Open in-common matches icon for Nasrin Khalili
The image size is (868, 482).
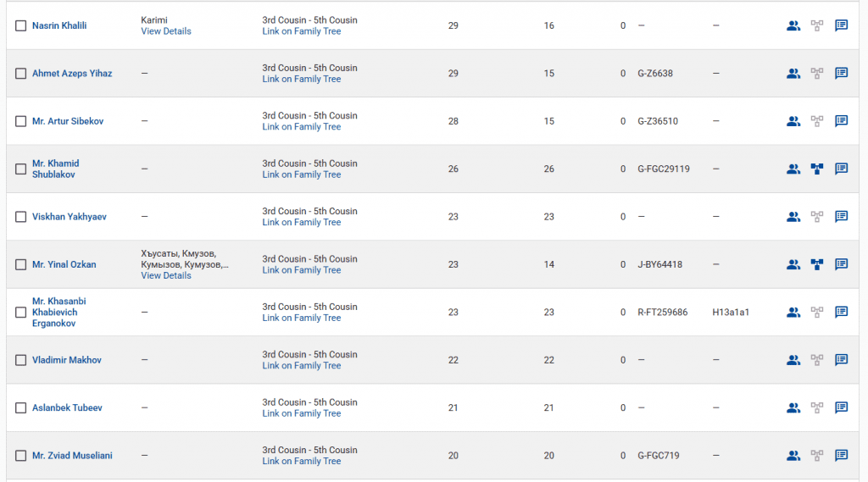click(793, 25)
